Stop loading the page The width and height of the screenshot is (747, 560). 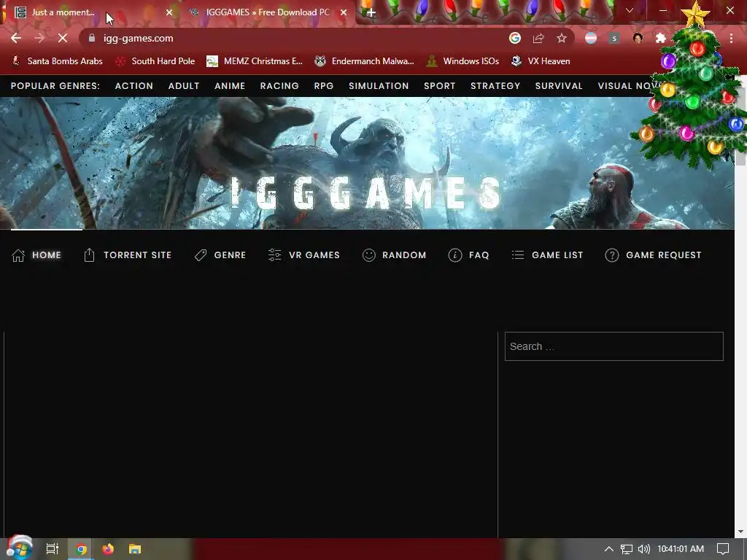pyautogui.click(x=63, y=38)
